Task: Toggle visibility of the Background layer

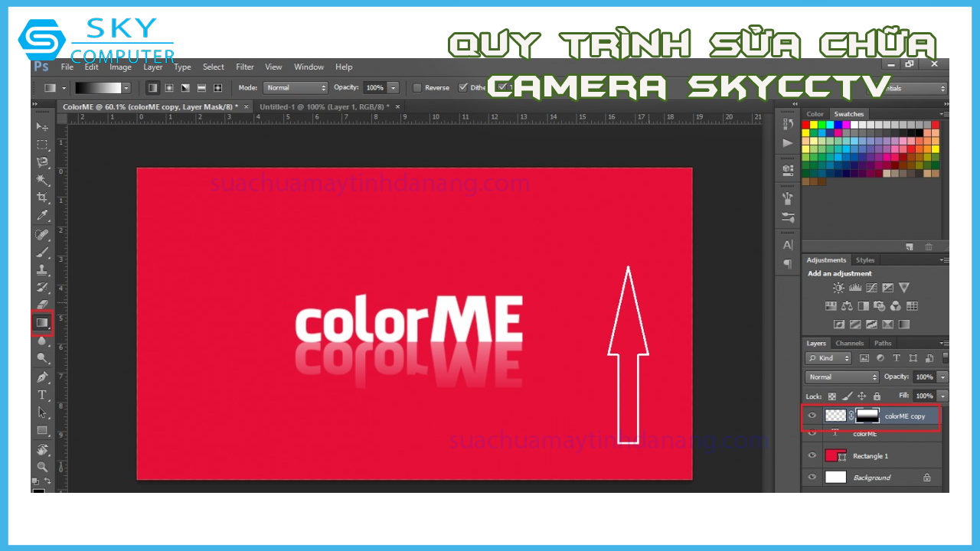Action: tap(812, 477)
